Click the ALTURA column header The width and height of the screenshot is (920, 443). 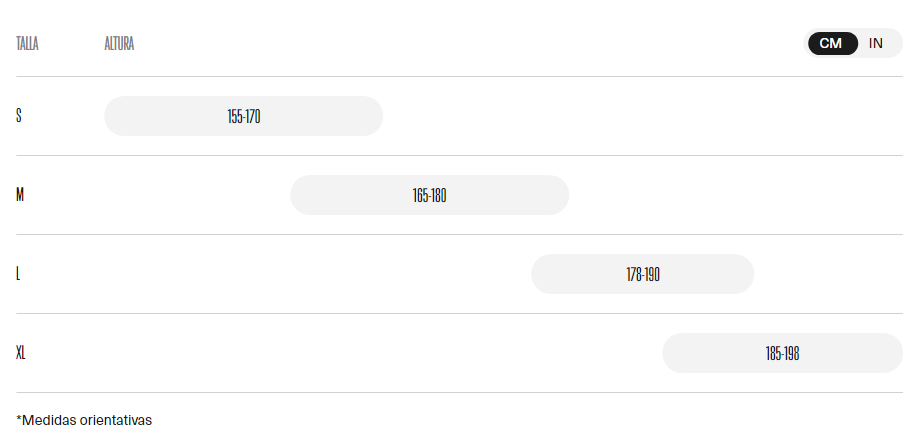(119, 44)
